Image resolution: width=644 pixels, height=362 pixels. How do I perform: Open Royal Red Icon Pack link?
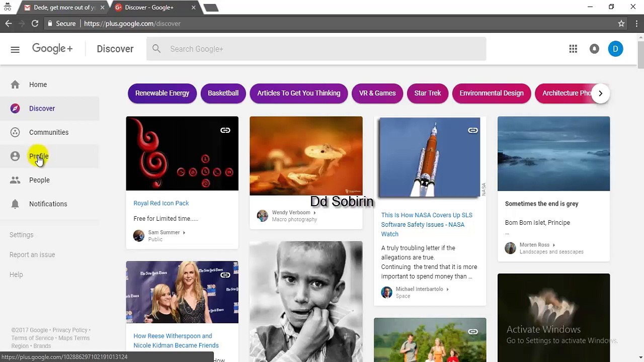[161, 203]
